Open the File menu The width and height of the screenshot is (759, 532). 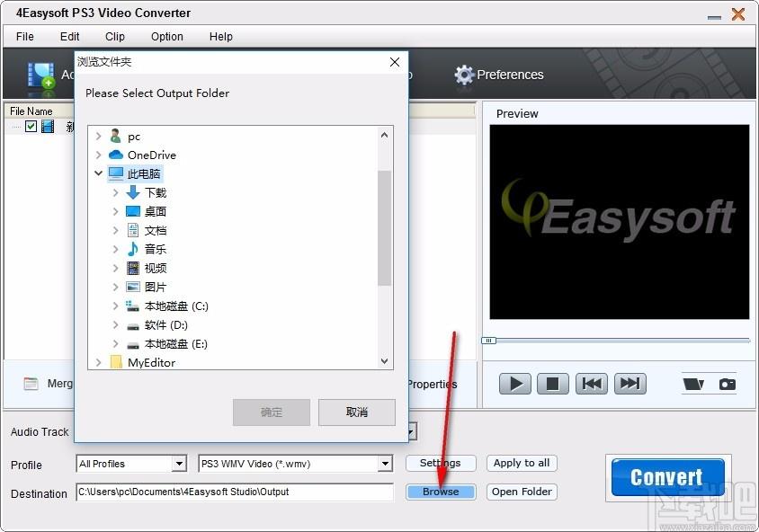tap(24, 37)
